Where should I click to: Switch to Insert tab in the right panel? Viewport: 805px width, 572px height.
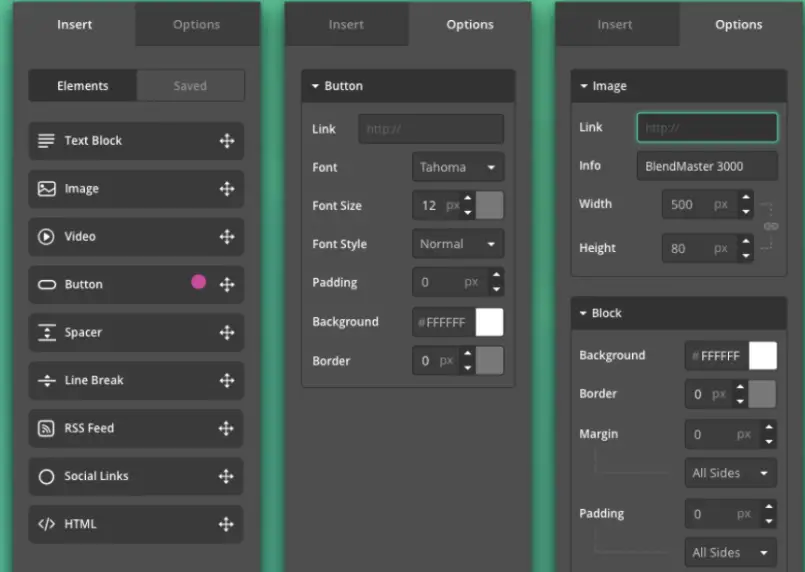click(615, 25)
